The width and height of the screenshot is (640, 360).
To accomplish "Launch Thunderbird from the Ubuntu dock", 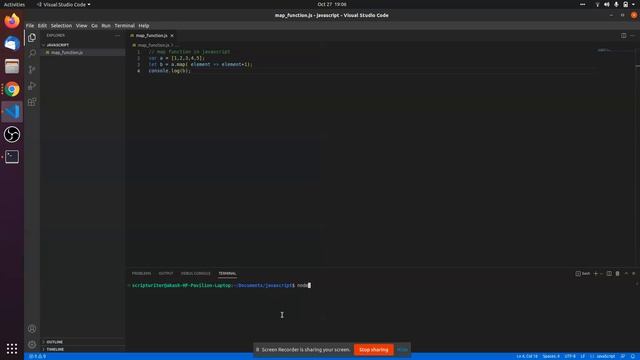I will [12, 43].
